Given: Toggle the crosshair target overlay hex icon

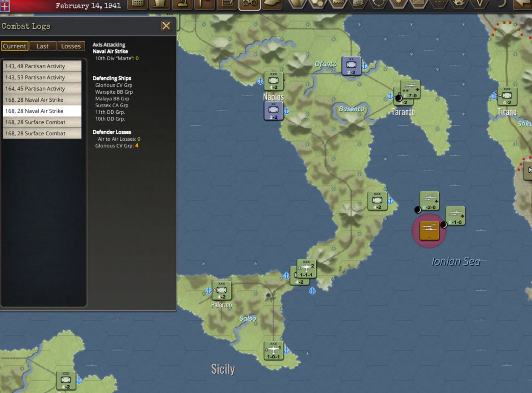Looking at the screenshot, I should pos(378,4).
